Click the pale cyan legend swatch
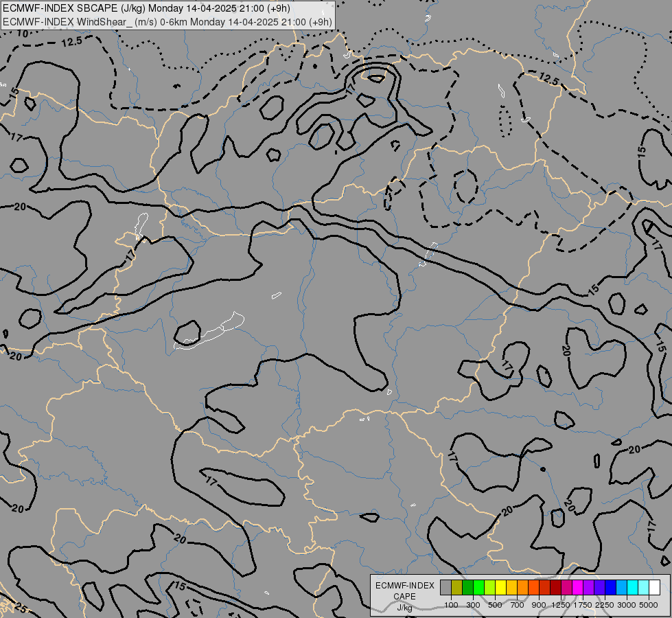This screenshot has height=618, width=672. (x=643, y=588)
